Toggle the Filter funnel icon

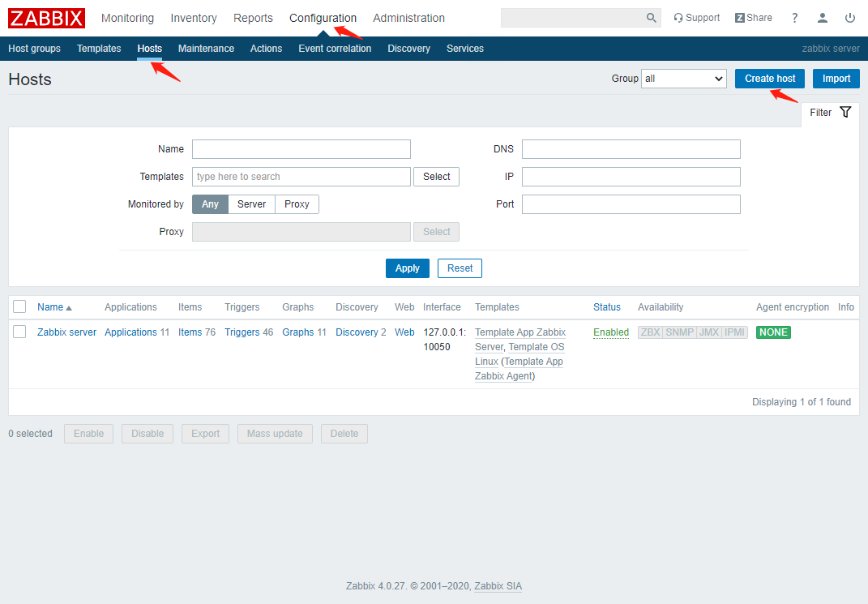click(845, 113)
